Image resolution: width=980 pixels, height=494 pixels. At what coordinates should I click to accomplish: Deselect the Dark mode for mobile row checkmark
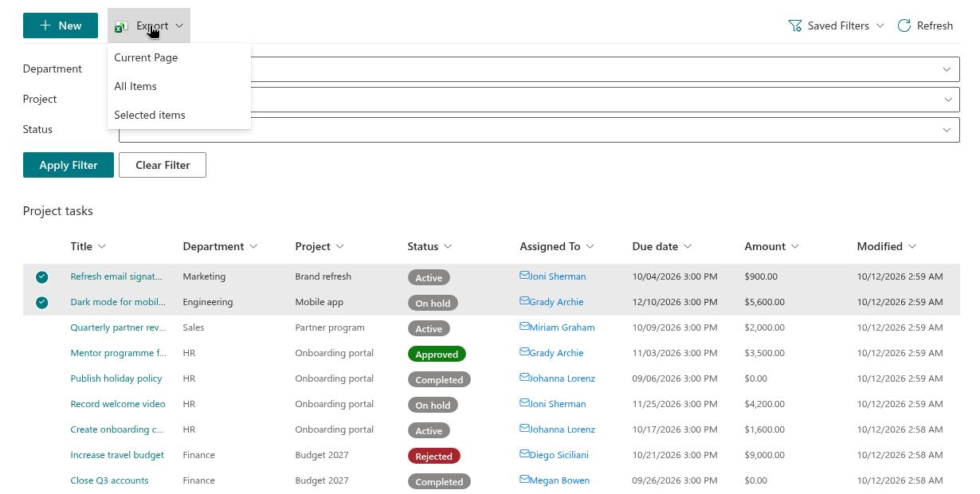41,303
